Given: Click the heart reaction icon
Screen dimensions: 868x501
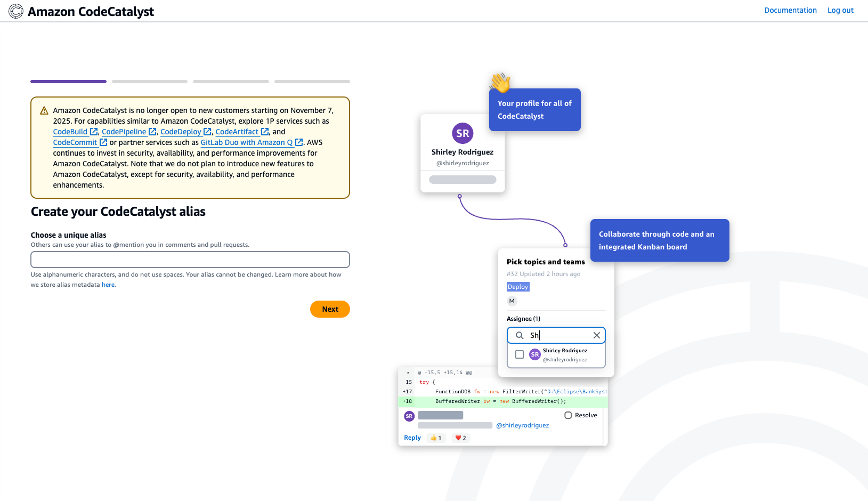Looking at the screenshot, I should [458, 438].
